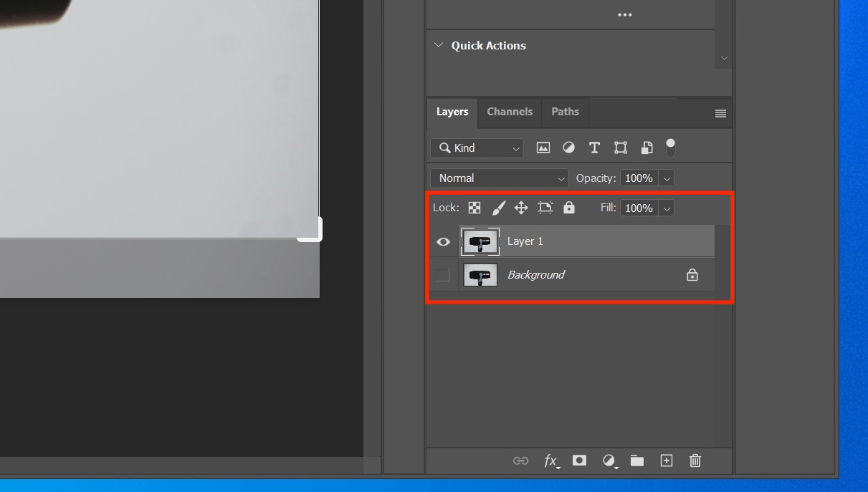Click the Lock all padlock icon
868x492 pixels.
[x=569, y=208]
